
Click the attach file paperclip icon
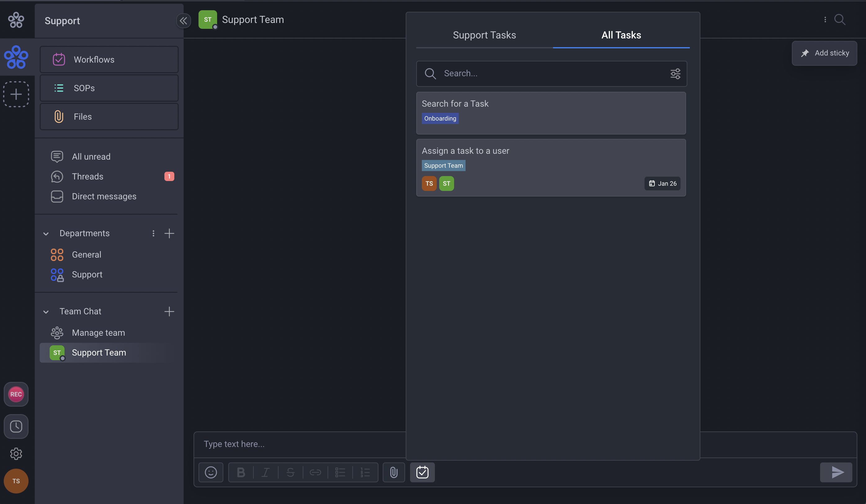pyautogui.click(x=394, y=472)
